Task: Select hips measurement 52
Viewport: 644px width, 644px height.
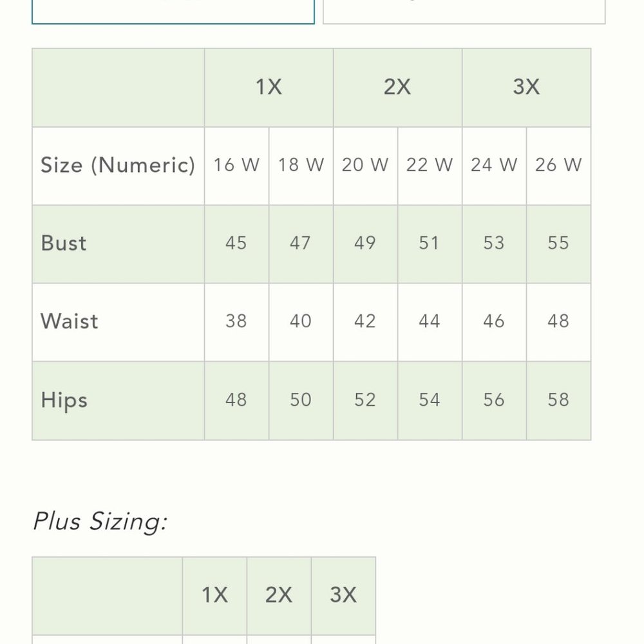Action: [365, 401]
